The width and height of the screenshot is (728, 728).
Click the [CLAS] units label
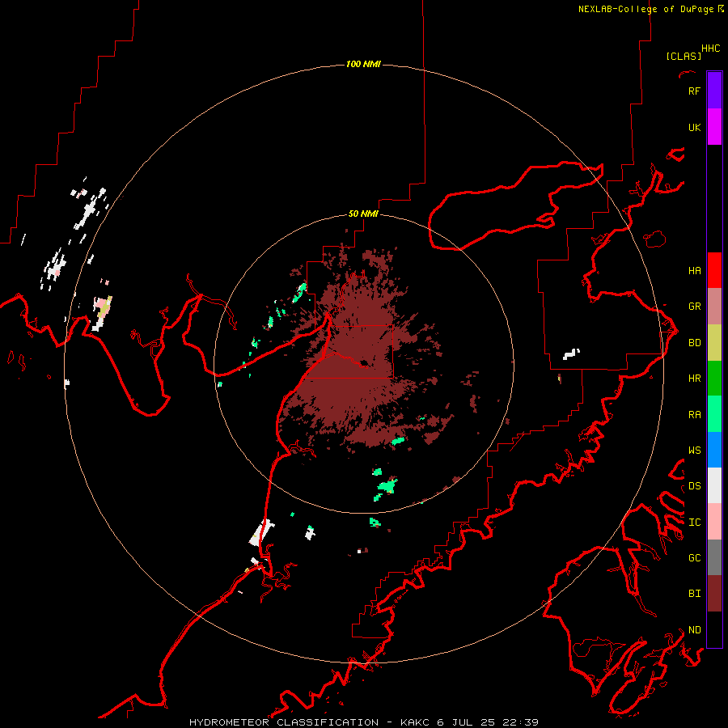click(684, 56)
